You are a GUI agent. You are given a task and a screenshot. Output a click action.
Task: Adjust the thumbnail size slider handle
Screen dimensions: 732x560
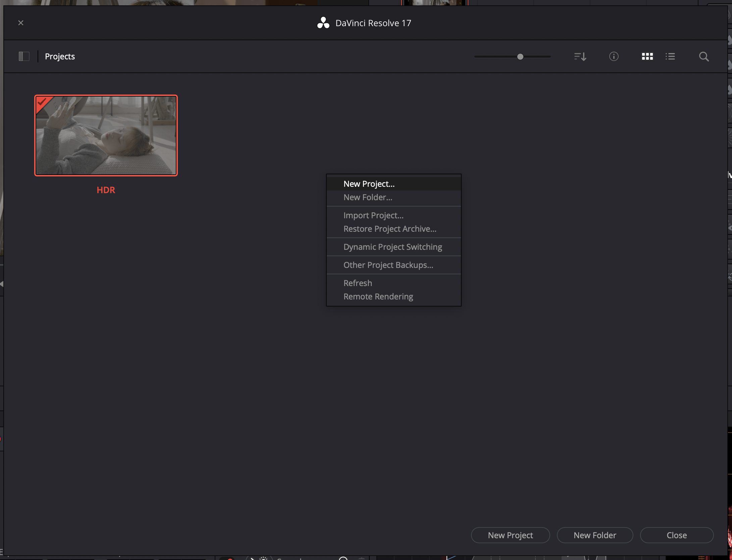(x=520, y=57)
